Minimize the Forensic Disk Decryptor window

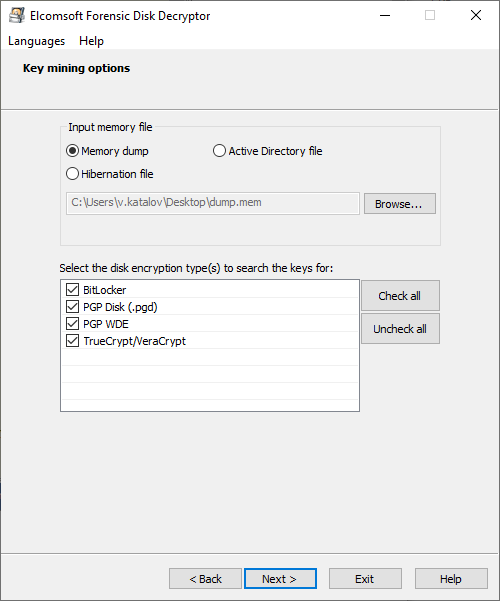click(385, 15)
